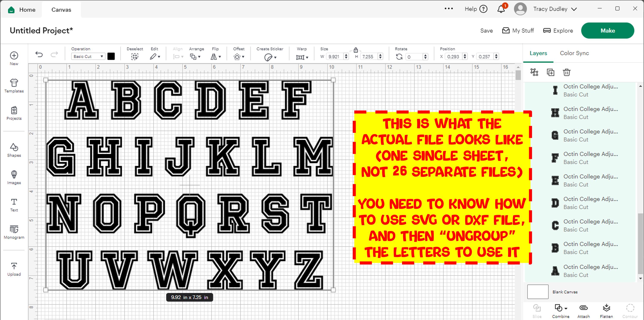Click the Flatten tool
The width and height of the screenshot is (644, 320).
click(x=606, y=311)
